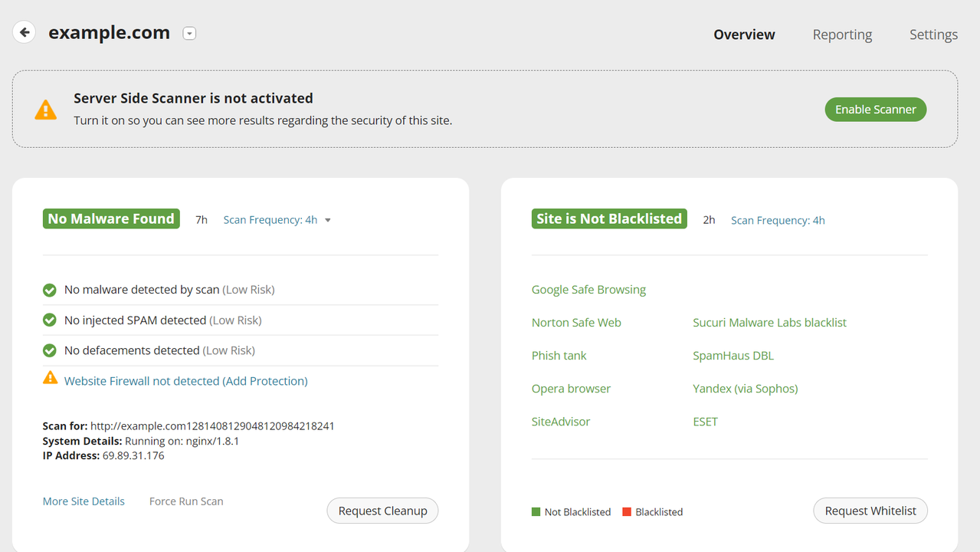This screenshot has height=552, width=980.
Task: Click the back arrow button
Action: [25, 32]
